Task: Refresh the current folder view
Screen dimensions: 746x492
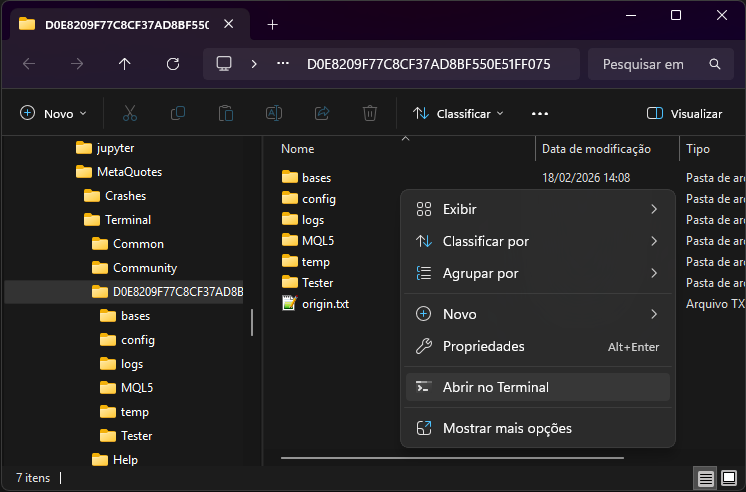Action: [x=173, y=64]
